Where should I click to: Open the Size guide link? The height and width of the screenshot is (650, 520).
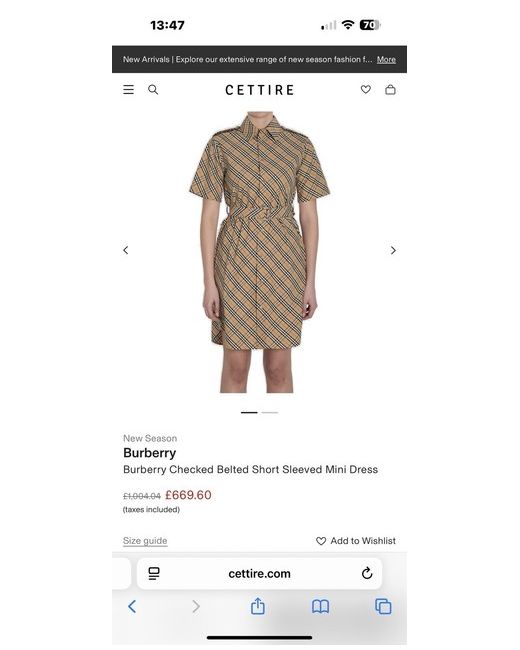[x=145, y=541]
